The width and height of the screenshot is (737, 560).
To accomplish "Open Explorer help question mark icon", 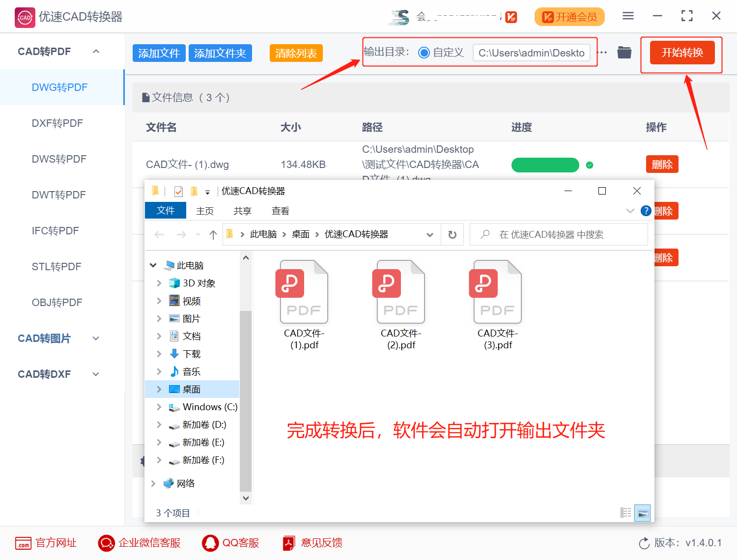I will click(x=646, y=211).
